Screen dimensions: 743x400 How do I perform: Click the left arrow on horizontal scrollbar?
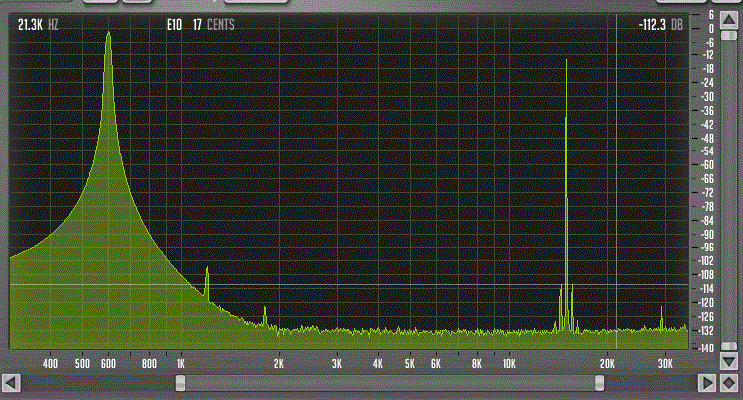pos(11,383)
